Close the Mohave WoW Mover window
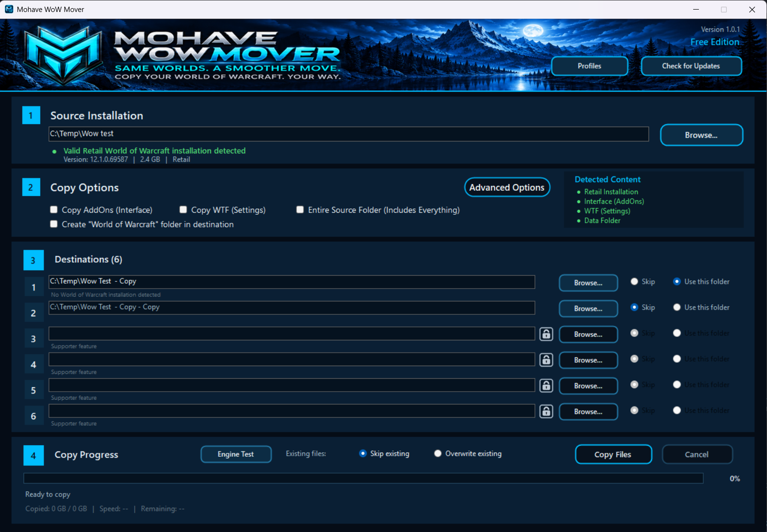The height and width of the screenshot is (532, 767). pyautogui.click(x=752, y=9)
